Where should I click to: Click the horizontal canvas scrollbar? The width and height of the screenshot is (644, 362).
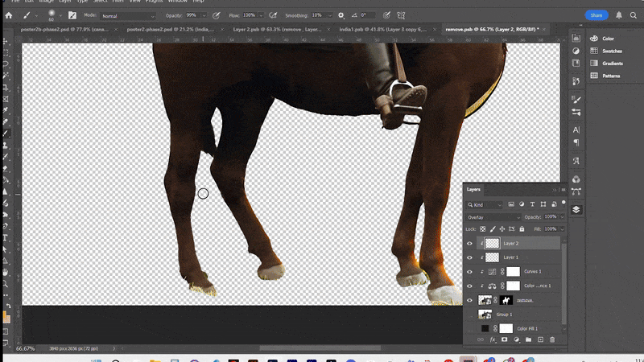click(320, 348)
